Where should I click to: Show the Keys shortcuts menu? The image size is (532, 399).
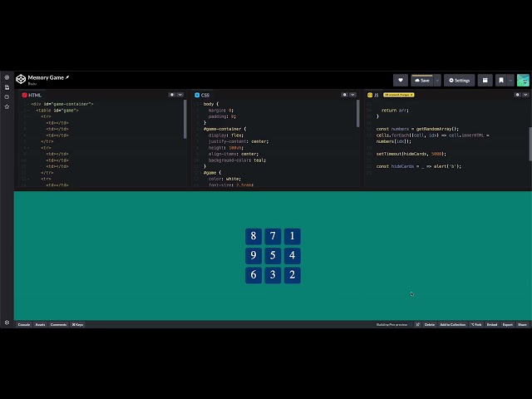[77, 325]
